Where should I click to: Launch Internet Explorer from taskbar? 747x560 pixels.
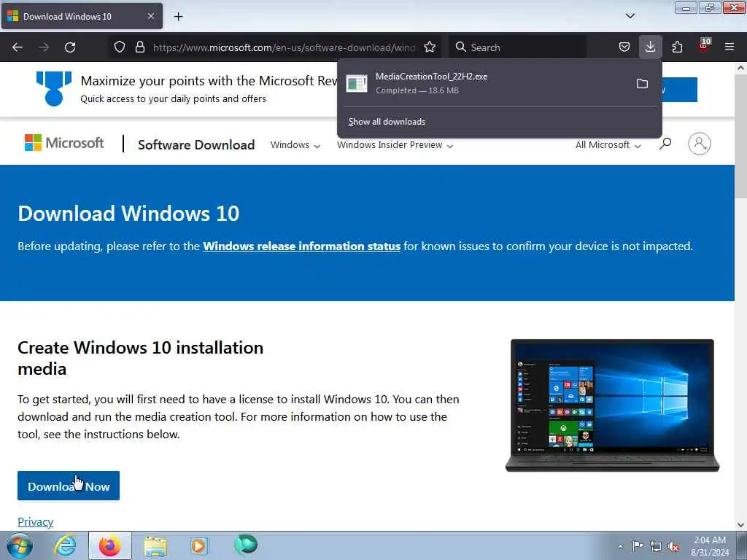pos(65,545)
